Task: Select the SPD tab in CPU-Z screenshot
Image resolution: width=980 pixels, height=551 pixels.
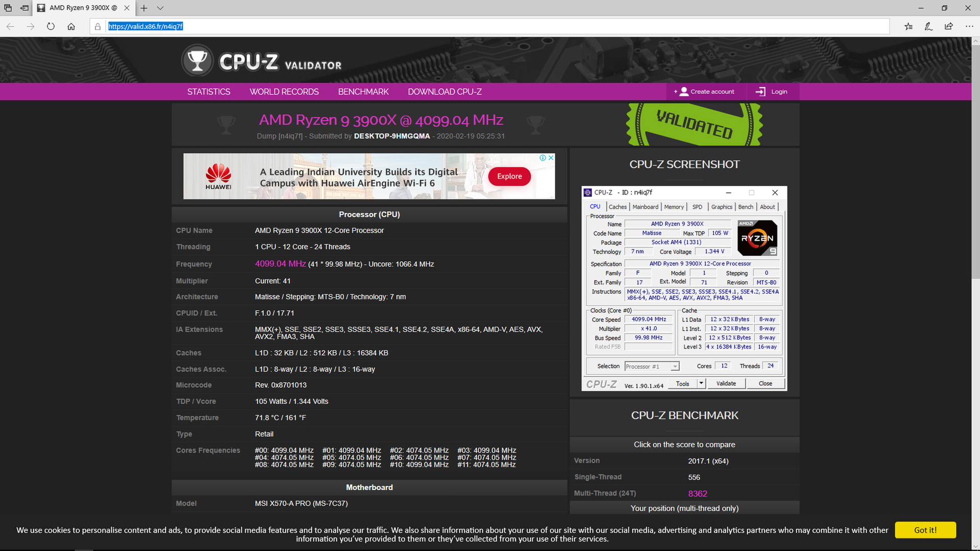Action: point(697,207)
